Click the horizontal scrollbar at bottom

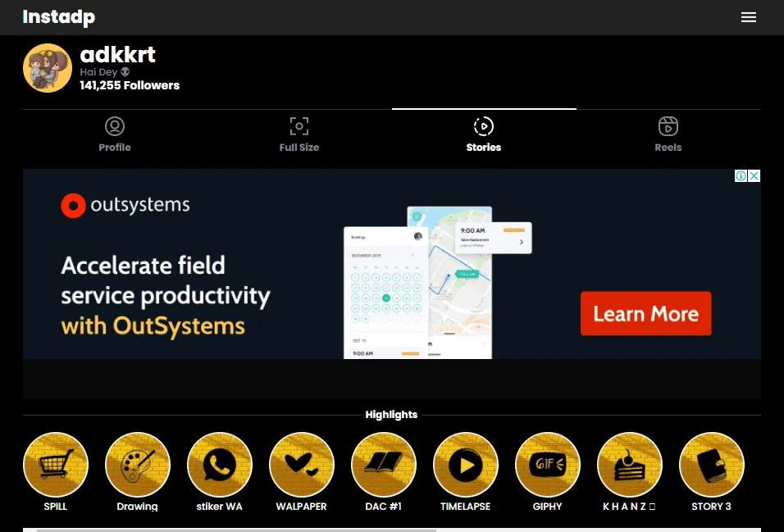(x=236, y=530)
